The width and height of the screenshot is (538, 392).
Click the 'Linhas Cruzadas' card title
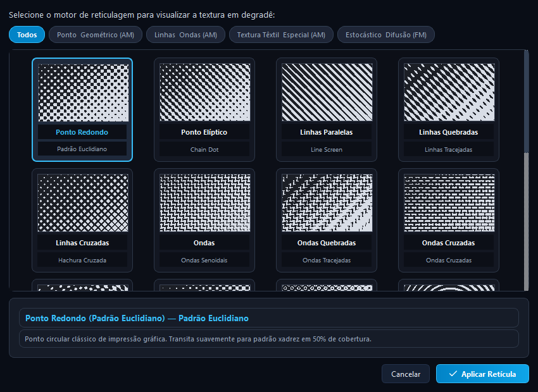(x=82, y=243)
